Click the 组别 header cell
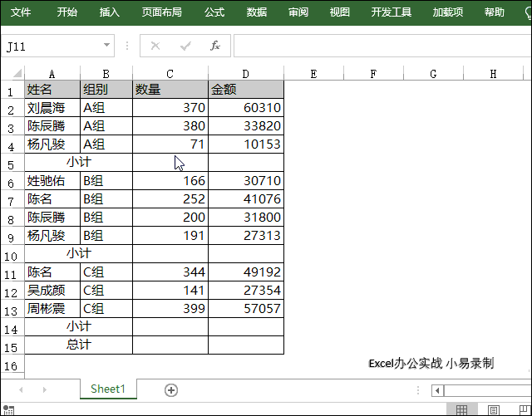Screen dimensions: 532x416 tap(106, 90)
